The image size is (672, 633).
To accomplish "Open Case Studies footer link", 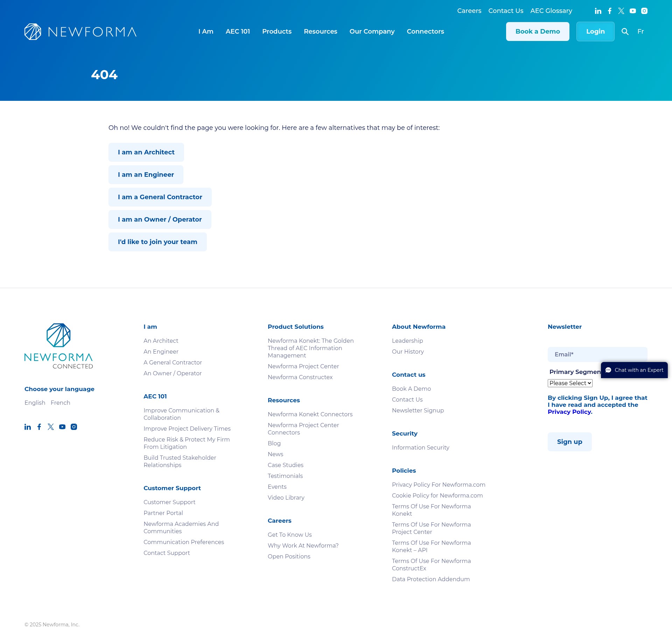I will tap(286, 465).
